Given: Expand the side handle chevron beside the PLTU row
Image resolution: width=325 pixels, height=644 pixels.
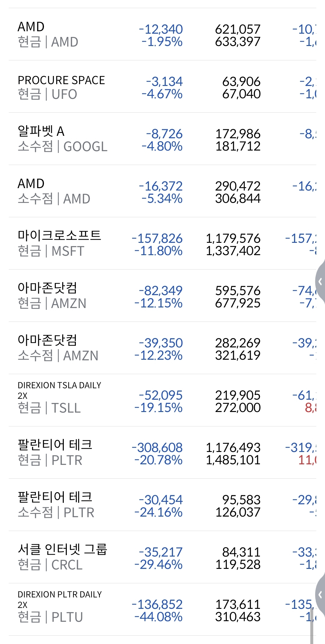Looking at the screenshot, I should tap(320, 594).
